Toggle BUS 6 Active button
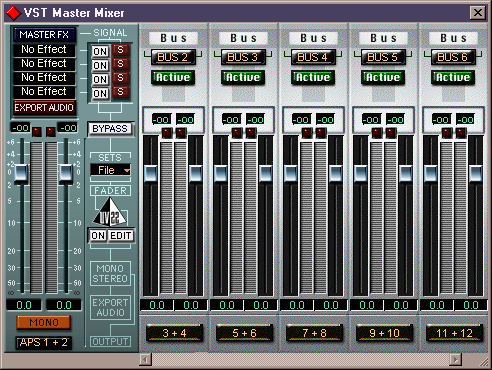Screen dimensions: 492x370 453,77
